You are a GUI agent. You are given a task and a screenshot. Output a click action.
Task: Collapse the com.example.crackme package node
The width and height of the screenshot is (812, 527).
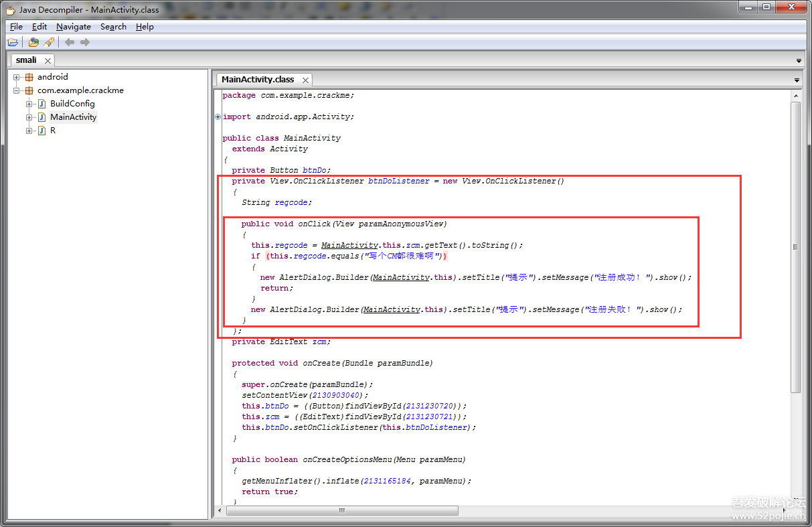pyautogui.click(x=17, y=90)
